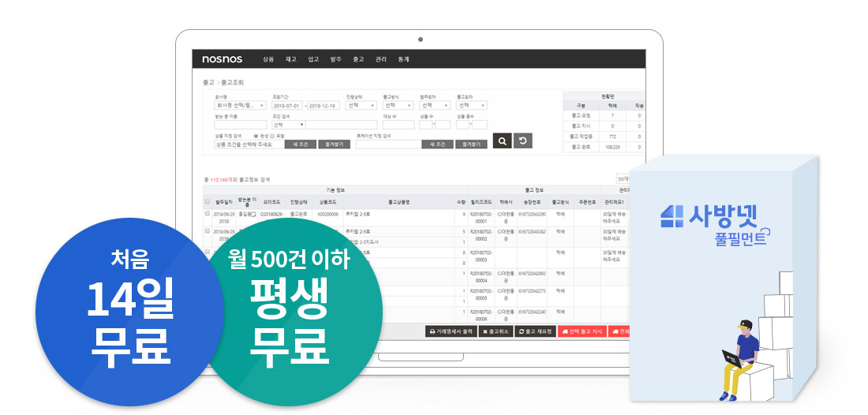Click invoice number 616732042892

[532, 273]
